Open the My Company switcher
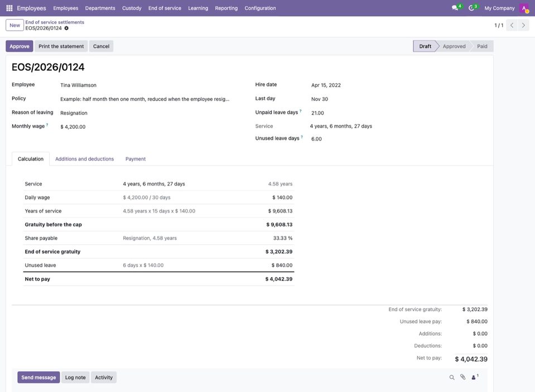 (x=499, y=8)
